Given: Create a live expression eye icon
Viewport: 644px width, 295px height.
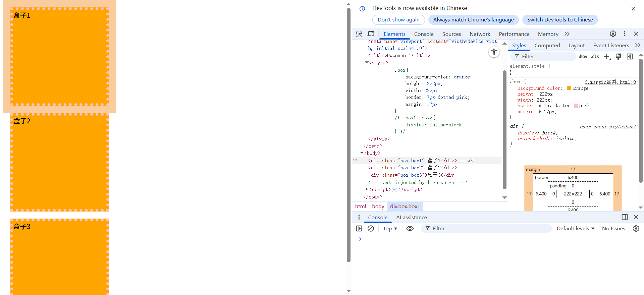Looking at the screenshot, I should (x=410, y=229).
